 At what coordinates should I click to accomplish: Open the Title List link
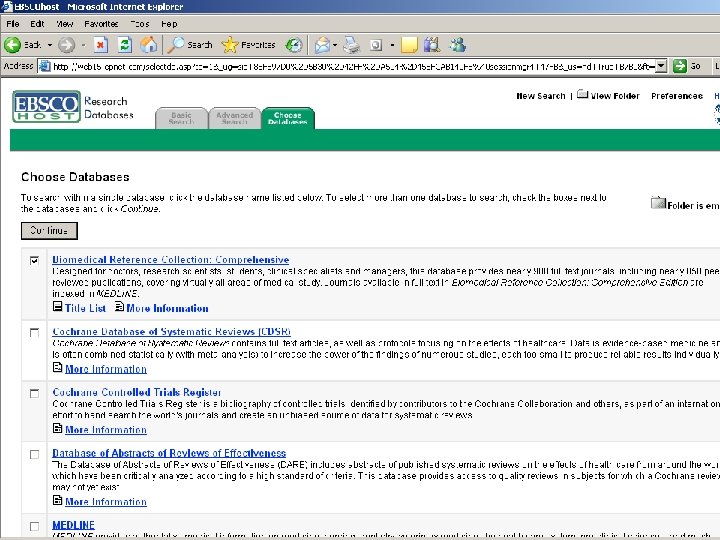pyautogui.click(x=85, y=308)
